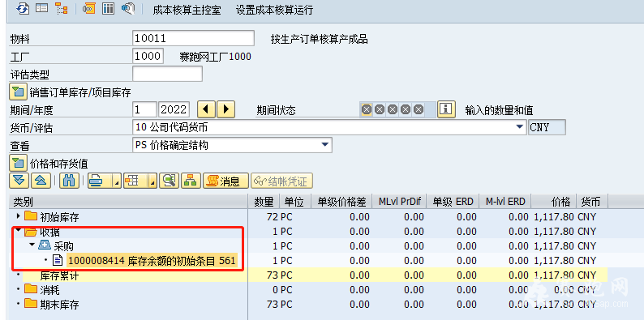Image resolution: width=644 pixels, height=320 pixels.
Task: Click the 物料 input field containing 10011
Action: coord(194,39)
